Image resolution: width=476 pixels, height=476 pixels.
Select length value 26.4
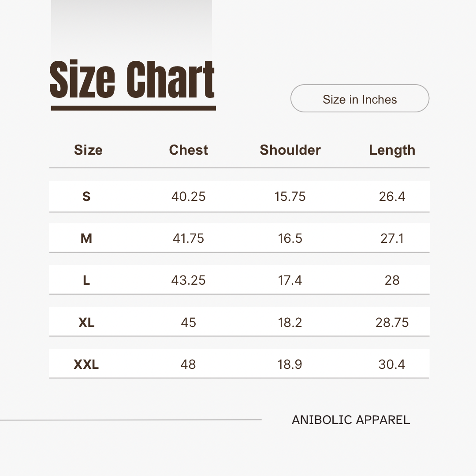(x=392, y=197)
